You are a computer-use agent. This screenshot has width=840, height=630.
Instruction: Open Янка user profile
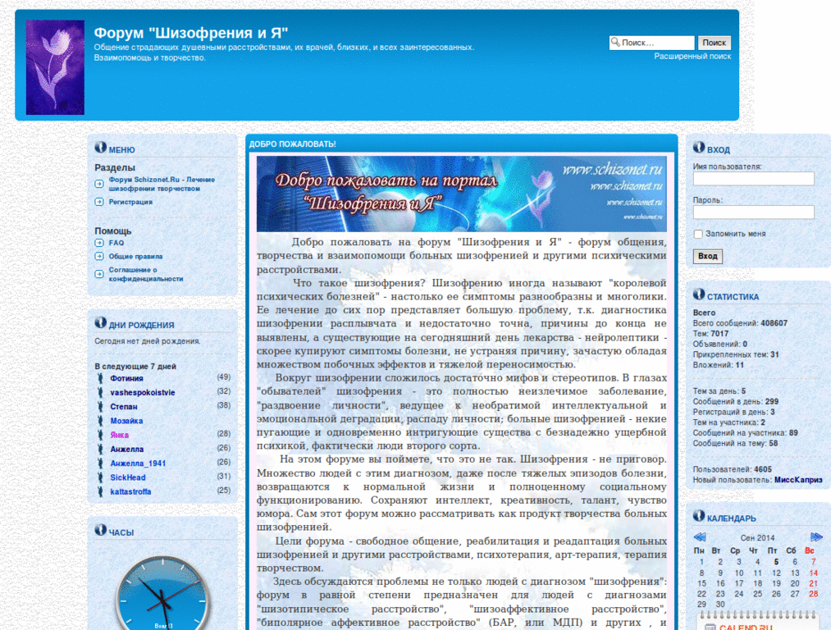120,435
